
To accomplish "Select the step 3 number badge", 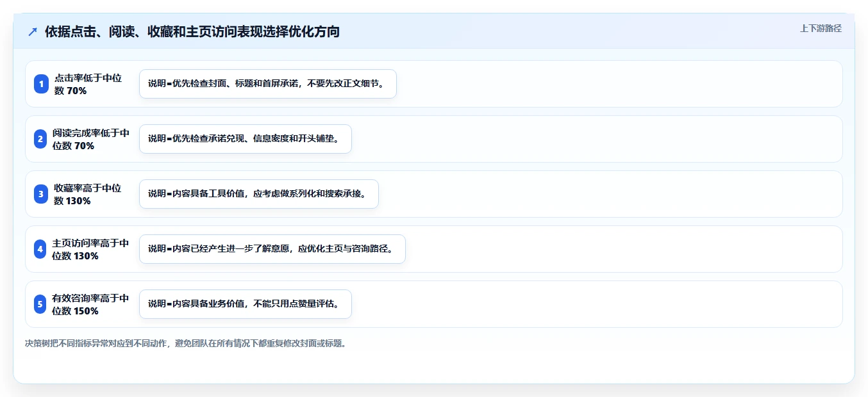I will (x=41, y=194).
